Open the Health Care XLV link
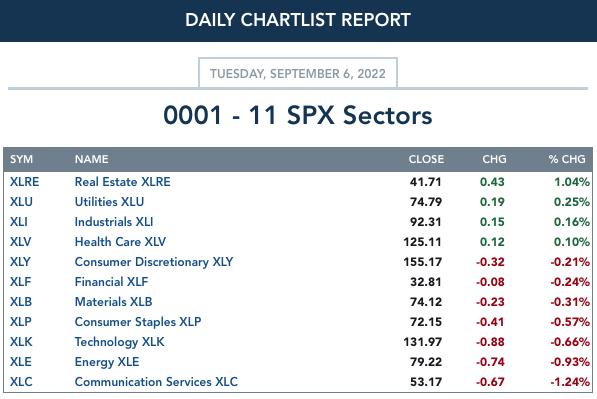 120,242
